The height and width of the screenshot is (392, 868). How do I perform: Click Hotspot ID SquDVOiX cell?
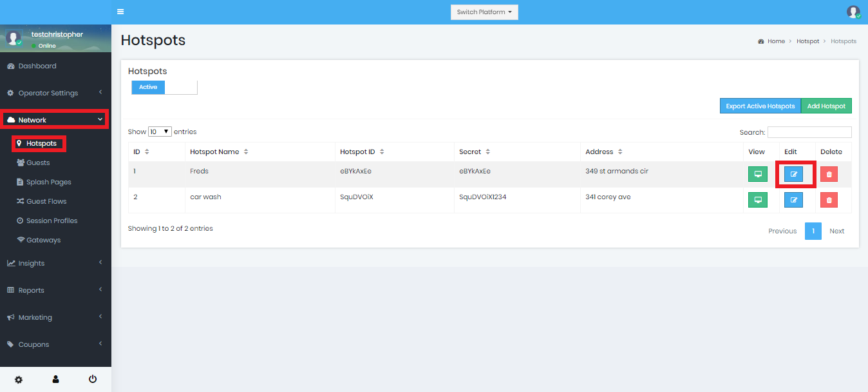pos(394,200)
